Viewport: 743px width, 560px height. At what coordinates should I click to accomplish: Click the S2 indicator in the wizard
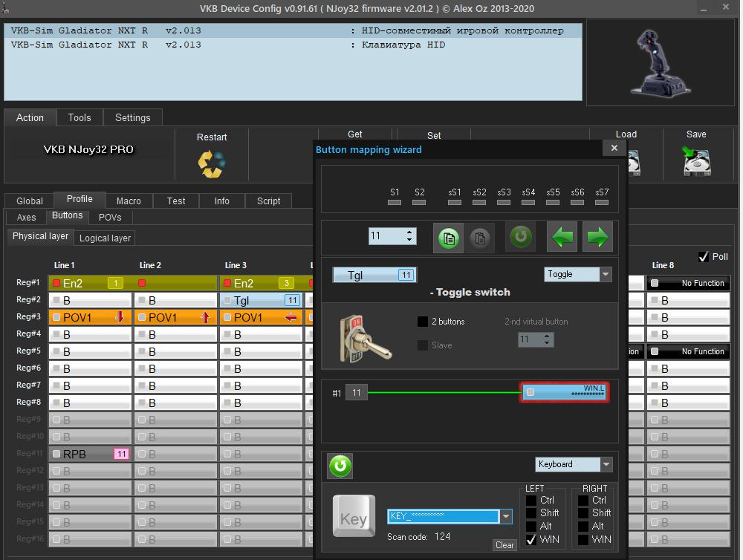click(x=419, y=202)
